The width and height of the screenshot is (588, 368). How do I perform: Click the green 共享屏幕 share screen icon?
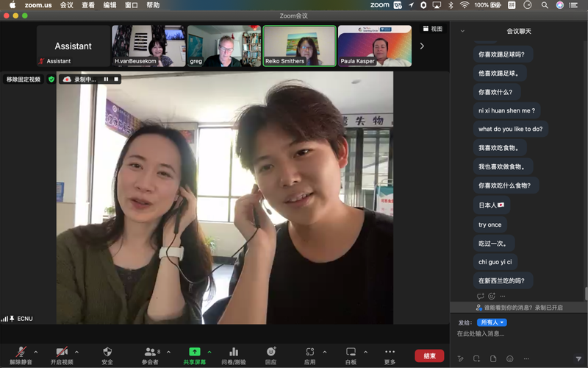coord(195,352)
